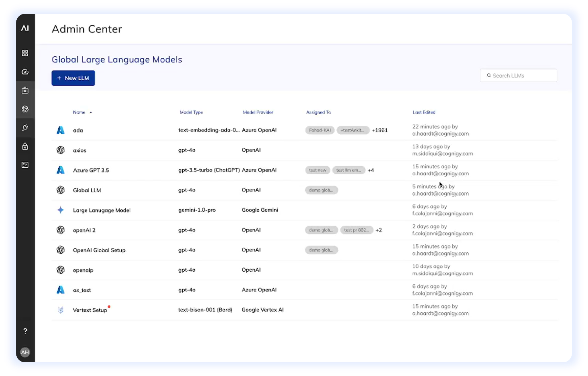Click text-embedding-ada model type cell

click(209, 130)
